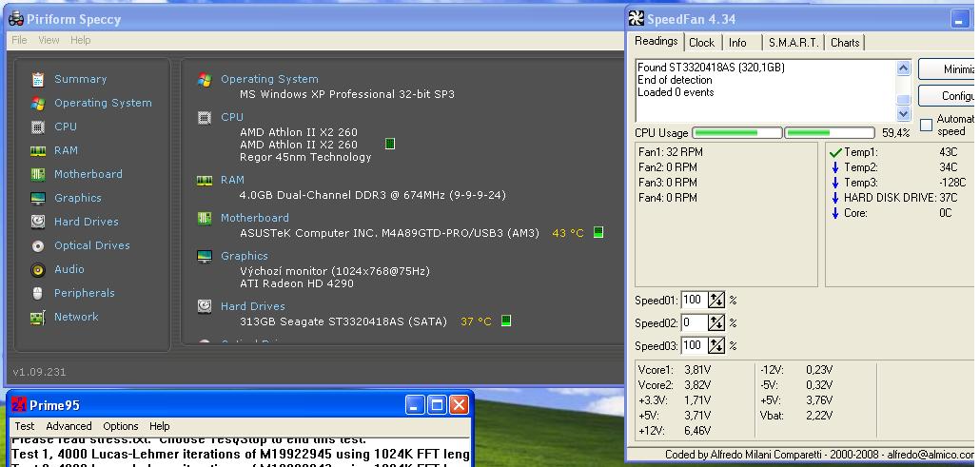Click the Fan1: 32 RPM reading

click(671, 152)
